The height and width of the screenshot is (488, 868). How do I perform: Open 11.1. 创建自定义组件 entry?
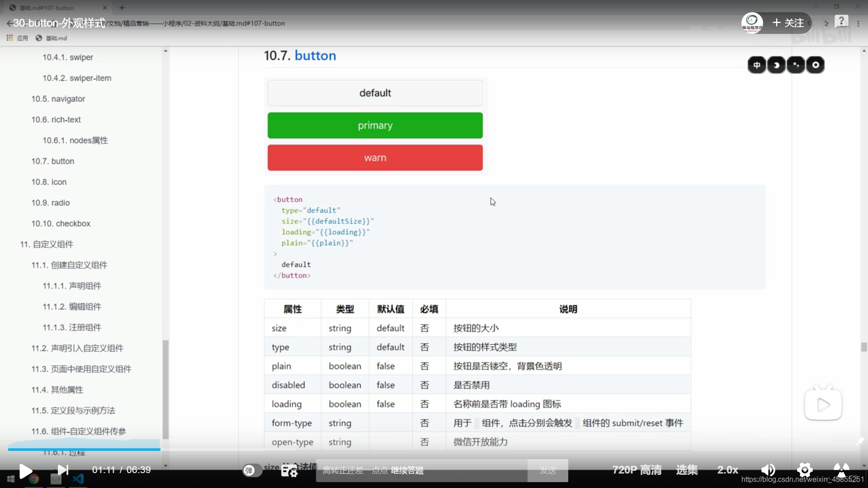(69, 265)
